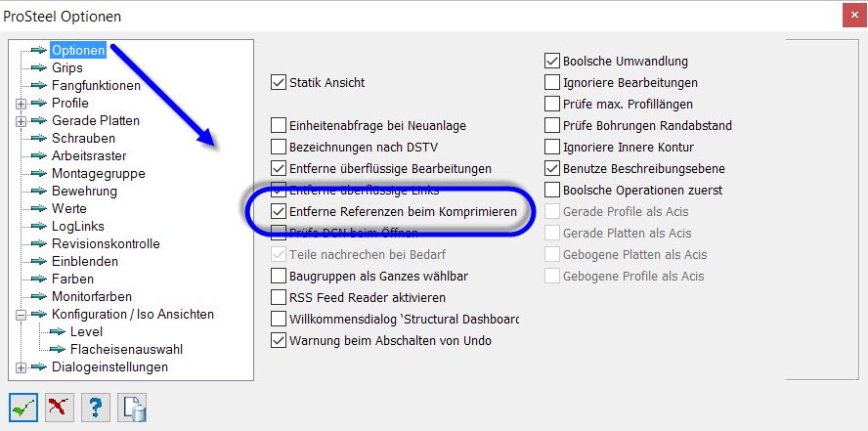Screen dimensions: 868x431
Task: Open the Revisionskontrolle settings page
Action: 106,243
